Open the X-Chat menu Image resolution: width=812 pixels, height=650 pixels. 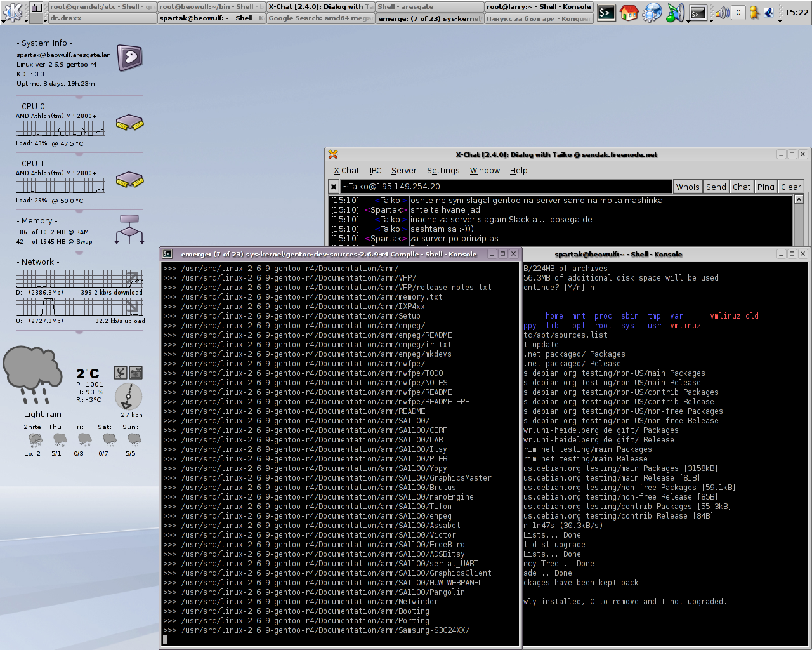tap(346, 171)
